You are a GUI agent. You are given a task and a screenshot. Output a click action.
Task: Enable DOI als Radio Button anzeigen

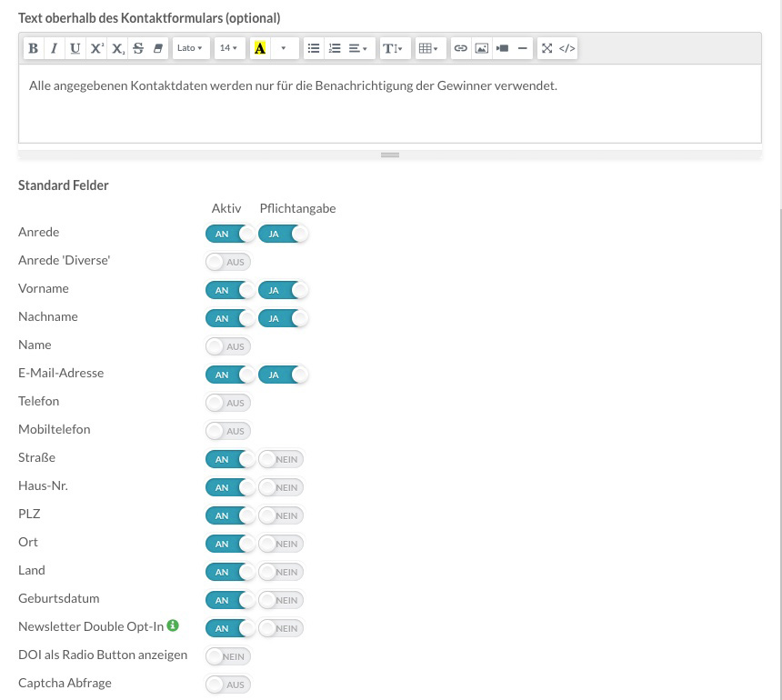228,656
